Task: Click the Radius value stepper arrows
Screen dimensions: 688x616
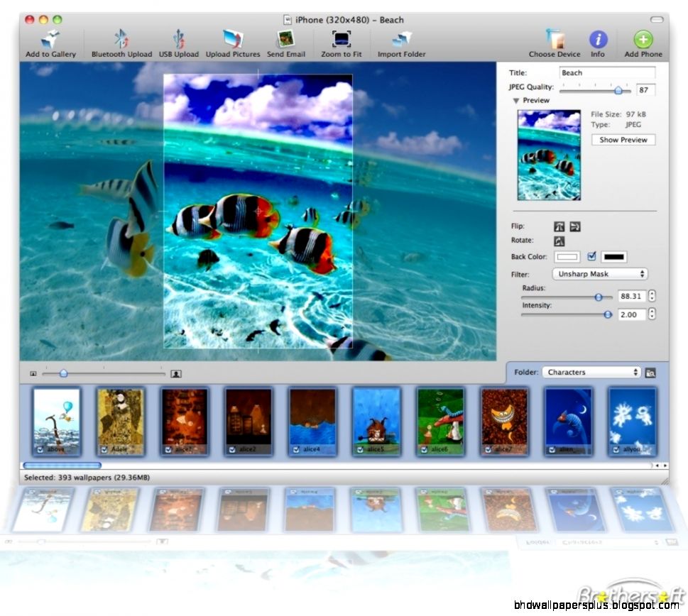Action: [652, 296]
